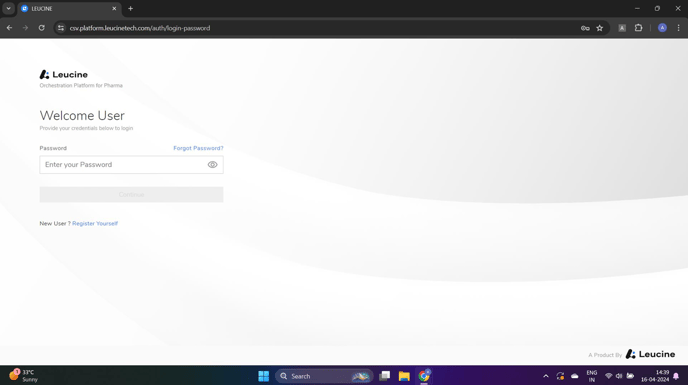
Task: Click the Enter your Password field
Action: (x=131, y=165)
